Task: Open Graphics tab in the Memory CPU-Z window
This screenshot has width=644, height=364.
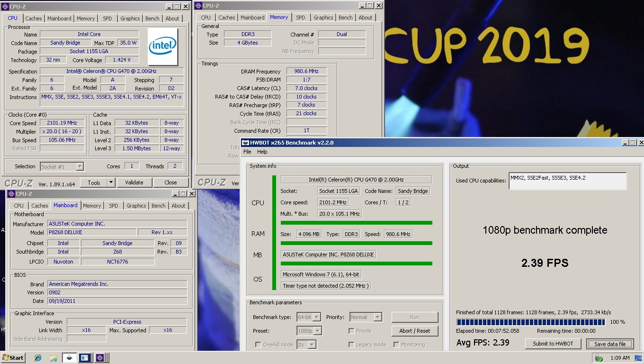Action: (x=323, y=18)
